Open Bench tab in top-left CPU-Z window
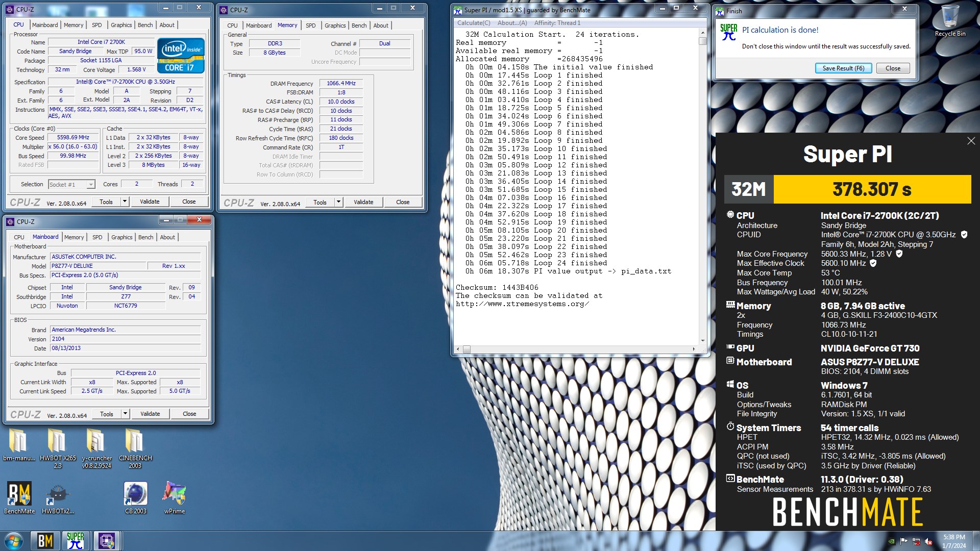 click(x=145, y=25)
